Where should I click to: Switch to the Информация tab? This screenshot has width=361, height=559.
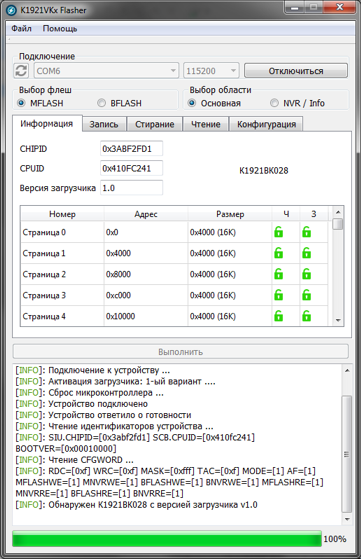tap(47, 124)
